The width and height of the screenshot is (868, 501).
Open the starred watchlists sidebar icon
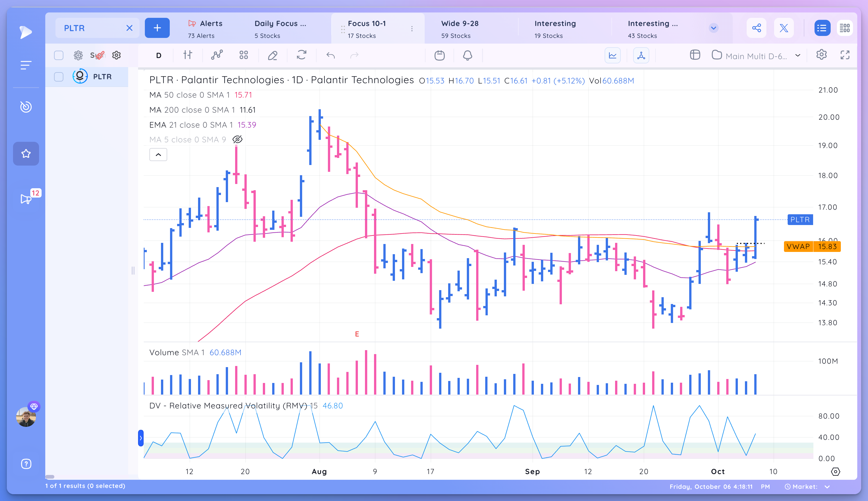[26, 153]
